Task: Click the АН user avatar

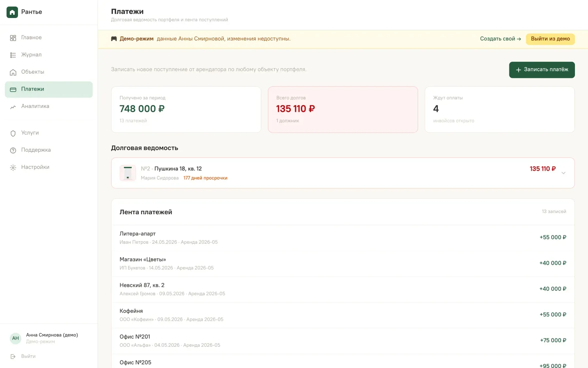Action: pyautogui.click(x=16, y=338)
